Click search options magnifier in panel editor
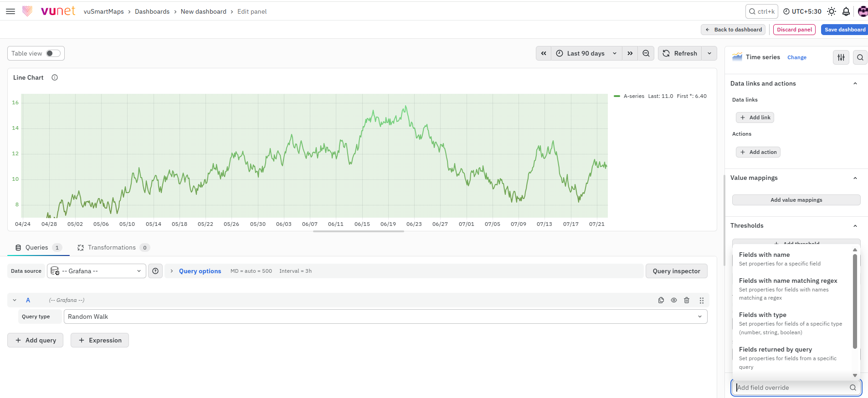868x398 pixels. point(860,57)
